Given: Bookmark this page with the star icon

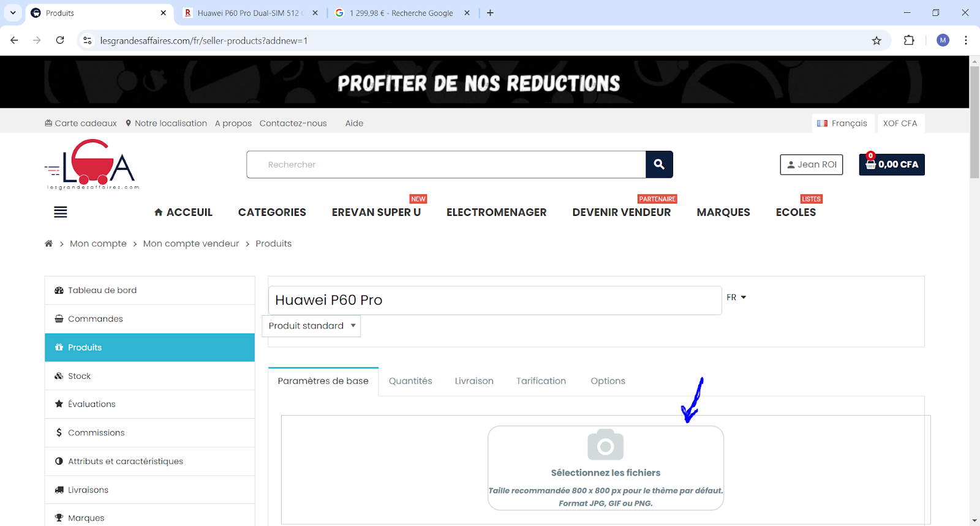Looking at the screenshot, I should coord(876,40).
